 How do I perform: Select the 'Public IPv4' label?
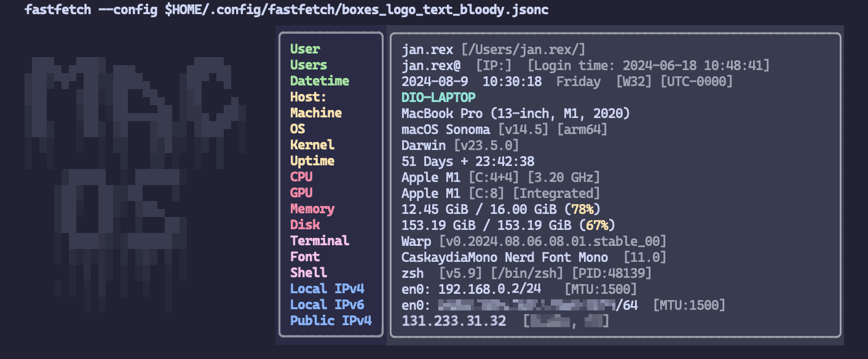point(331,321)
